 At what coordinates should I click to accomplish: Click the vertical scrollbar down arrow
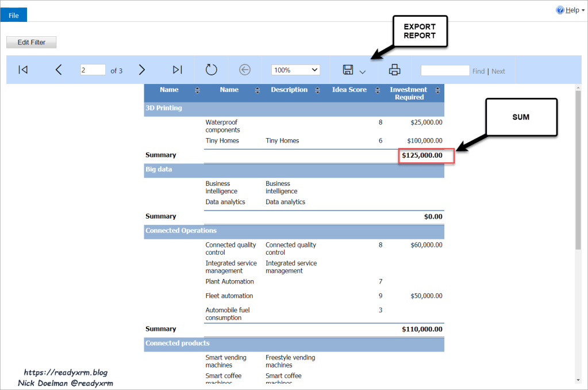pos(578,380)
